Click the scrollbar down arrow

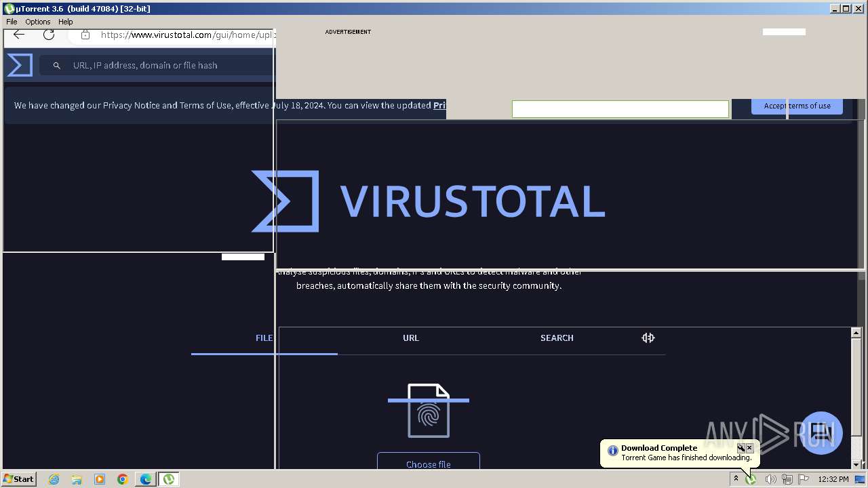[856, 464]
